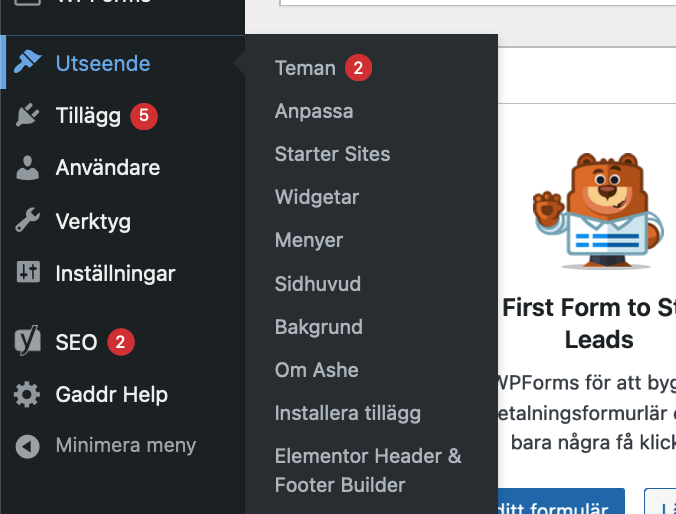
Task: Open Starter Sites submenu entry
Action: [x=332, y=154]
